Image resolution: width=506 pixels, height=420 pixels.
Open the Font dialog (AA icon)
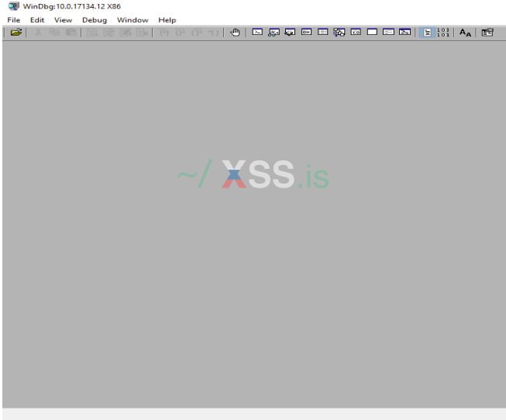[x=465, y=33]
